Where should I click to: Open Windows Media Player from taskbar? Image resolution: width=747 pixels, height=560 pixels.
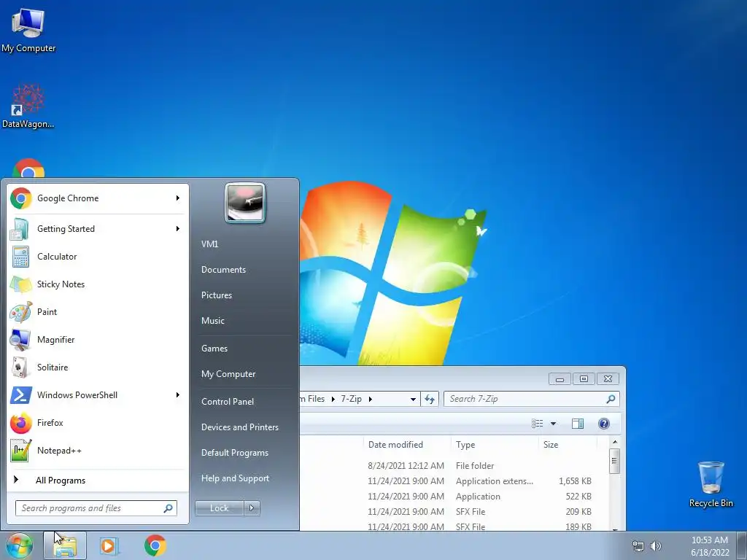(109, 545)
